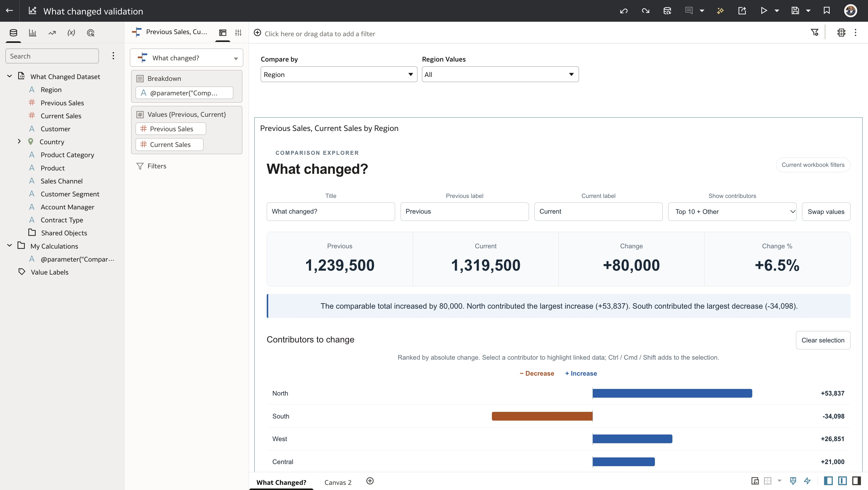
Task: Open the Compare by Region dropdown
Action: 339,74
